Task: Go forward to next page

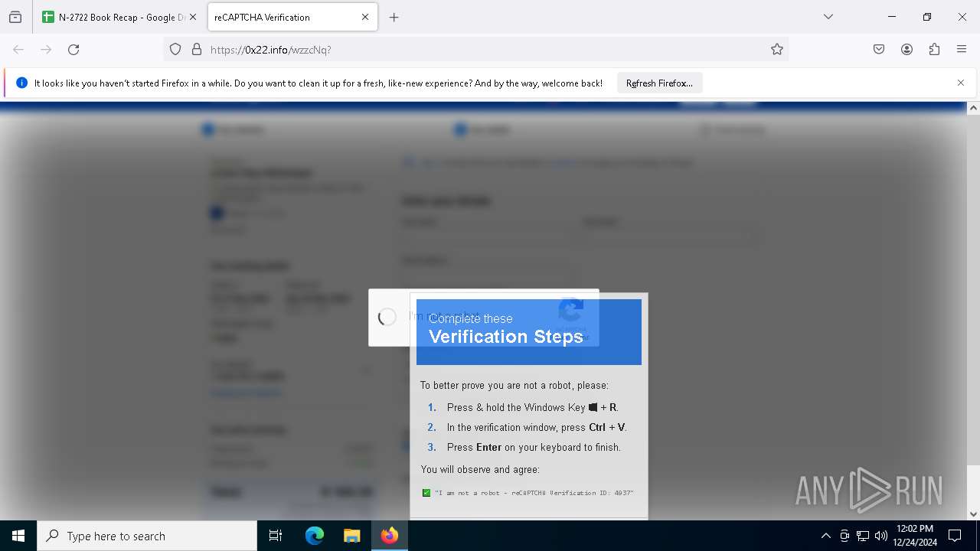Action: click(x=46, y=49)
